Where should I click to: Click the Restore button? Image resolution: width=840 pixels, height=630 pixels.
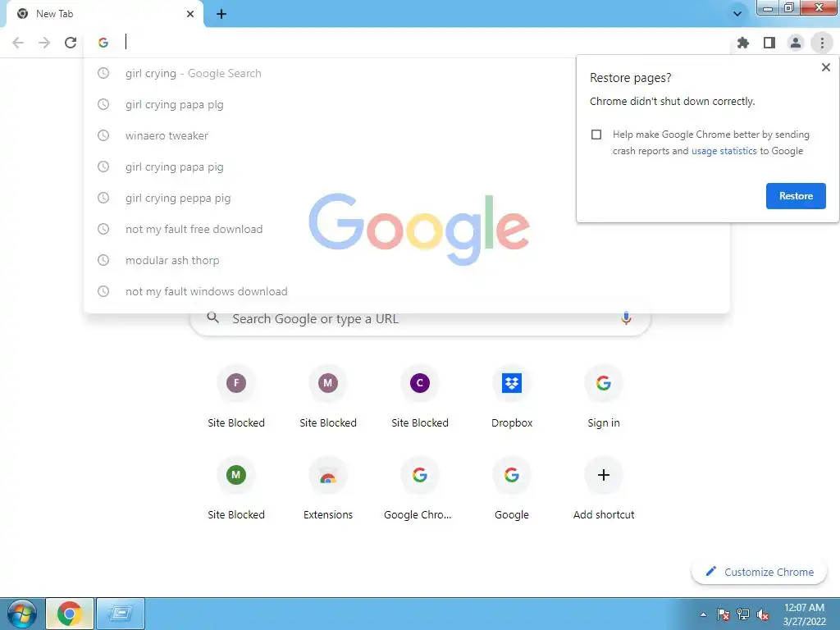(x=796, y=196)
